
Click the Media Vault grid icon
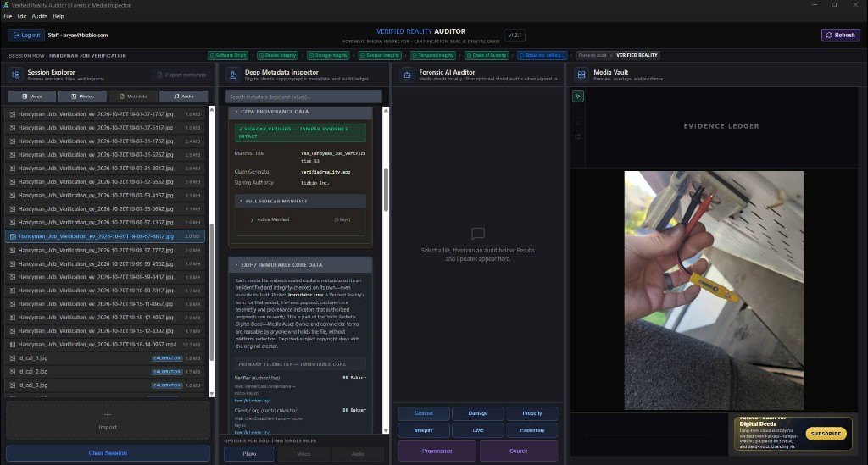[x=581, y=75]
